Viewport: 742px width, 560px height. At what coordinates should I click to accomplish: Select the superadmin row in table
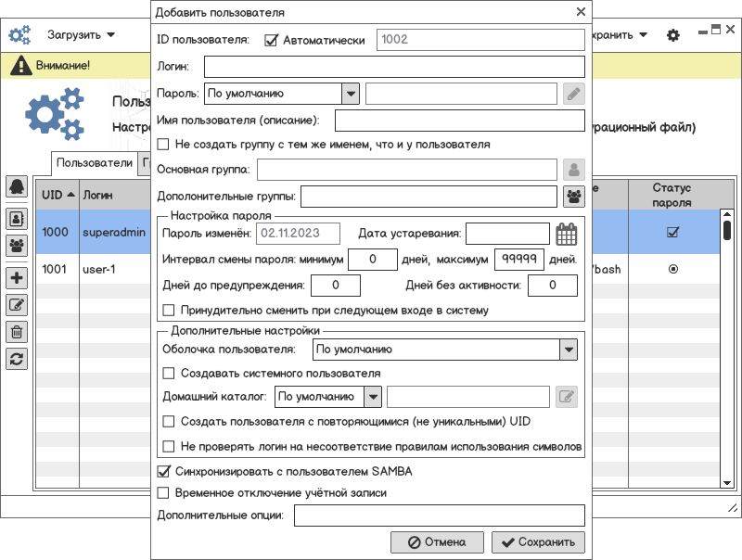click(x=113, y=232)
